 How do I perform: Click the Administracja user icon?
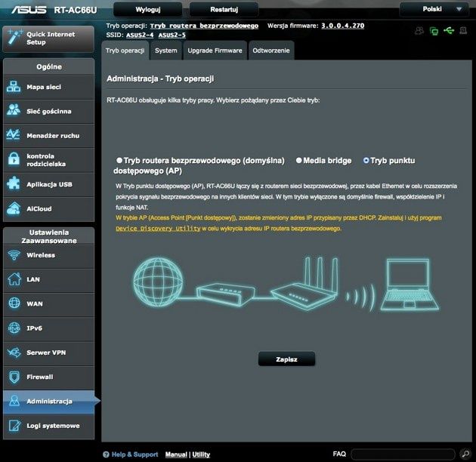14,401
